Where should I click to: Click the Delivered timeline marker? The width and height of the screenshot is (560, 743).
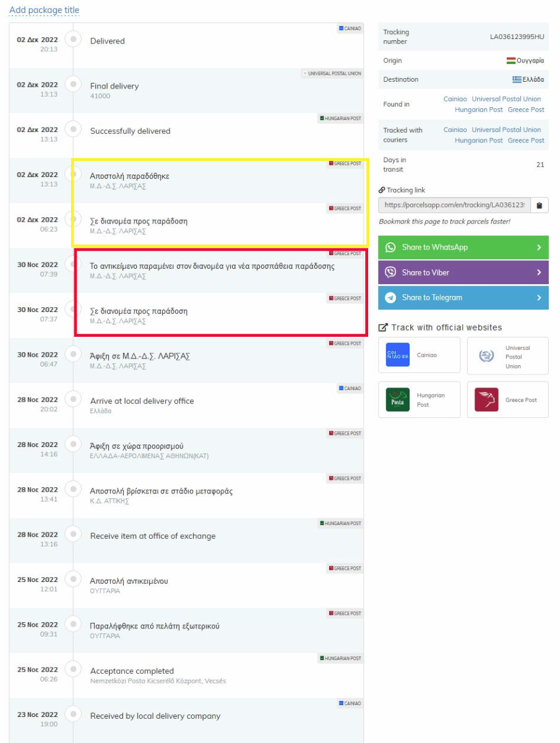pos(73,39)
